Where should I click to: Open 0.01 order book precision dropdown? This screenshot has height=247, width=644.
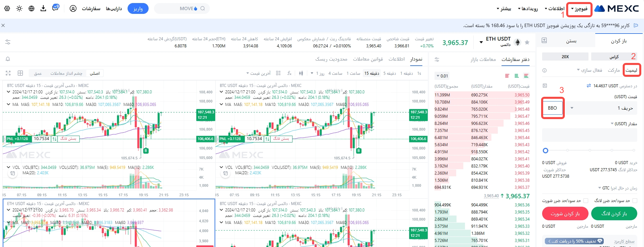442,76
